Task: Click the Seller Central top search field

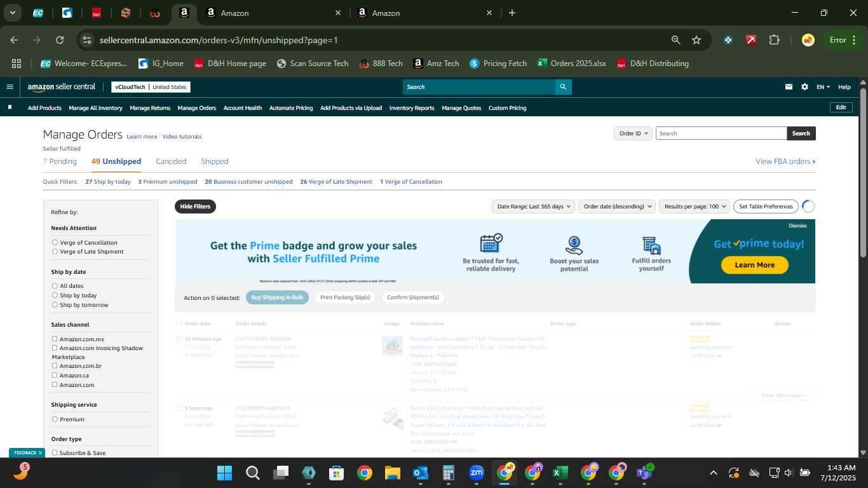Action: click(x=478, y=87)
